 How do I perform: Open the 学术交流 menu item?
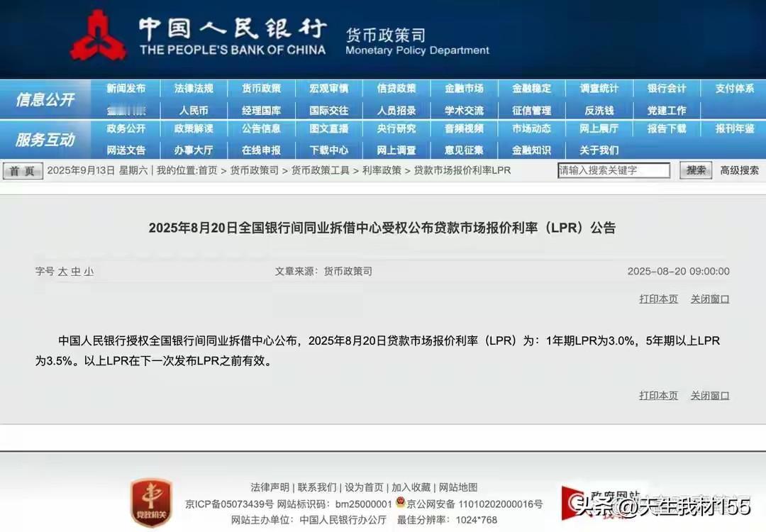click(464, 111)
